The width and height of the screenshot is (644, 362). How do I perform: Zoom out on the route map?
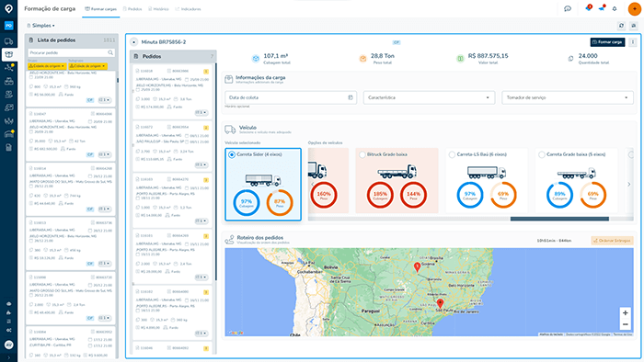pyautogui.click(x=625, y=324)
